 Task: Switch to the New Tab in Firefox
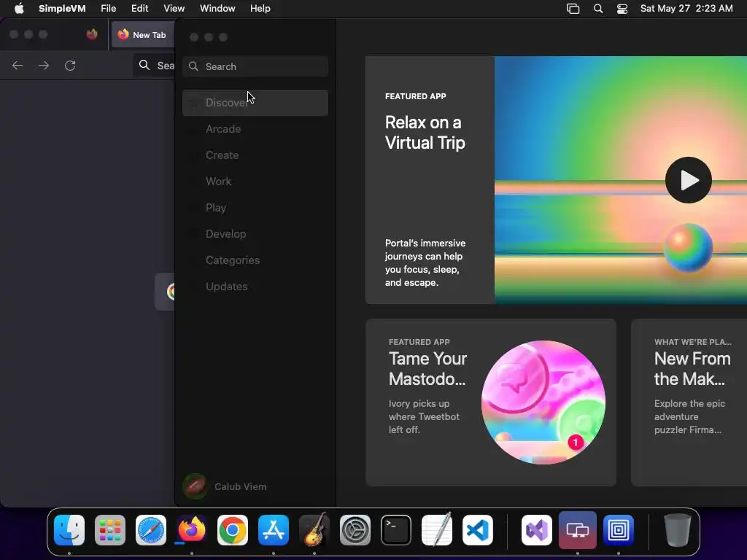click(143, 35)
